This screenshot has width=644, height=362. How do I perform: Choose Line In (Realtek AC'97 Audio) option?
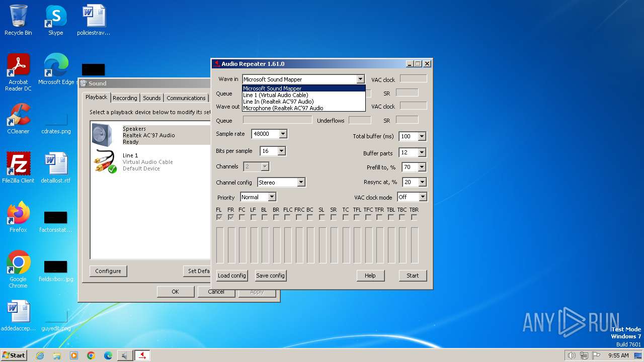point(304,102)
